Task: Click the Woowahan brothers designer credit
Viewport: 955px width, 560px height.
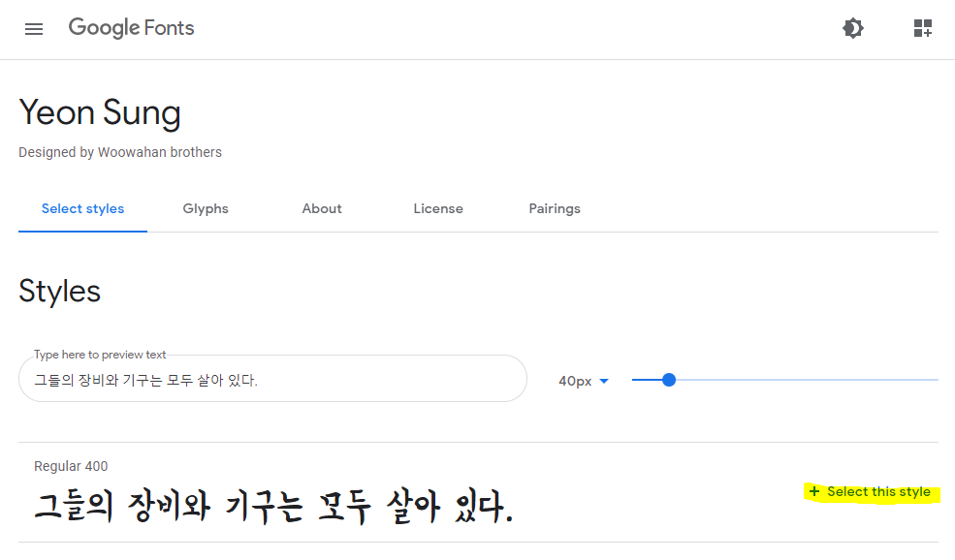Action: [x=160, y=152]
